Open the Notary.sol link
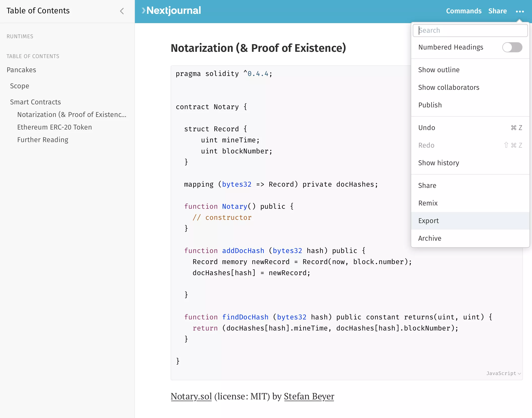The width and height of the screenshot is (532, 418). pos(191,396)
